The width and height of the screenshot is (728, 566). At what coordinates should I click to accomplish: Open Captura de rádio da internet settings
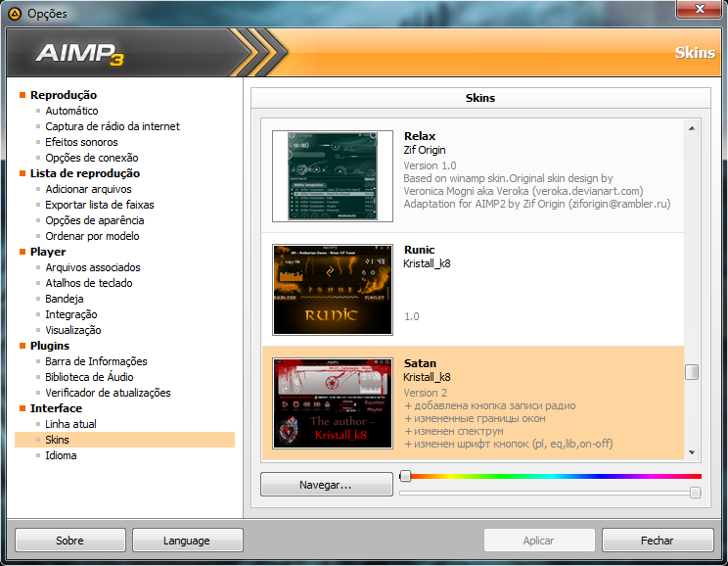tap(113, 126)
